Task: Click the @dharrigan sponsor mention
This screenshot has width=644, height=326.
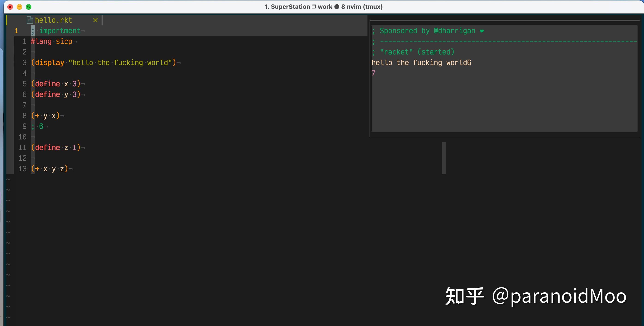Action: tap(454, 31)
